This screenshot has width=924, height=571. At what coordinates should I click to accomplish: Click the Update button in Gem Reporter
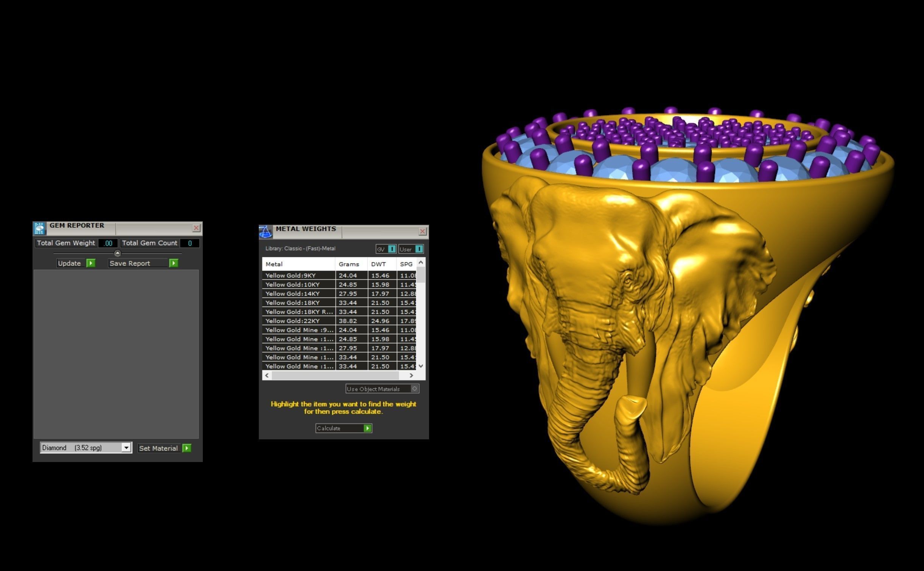pos(76,263)
